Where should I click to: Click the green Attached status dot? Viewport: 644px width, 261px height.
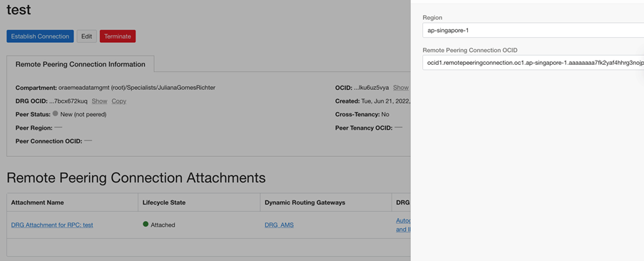[145, 224]
